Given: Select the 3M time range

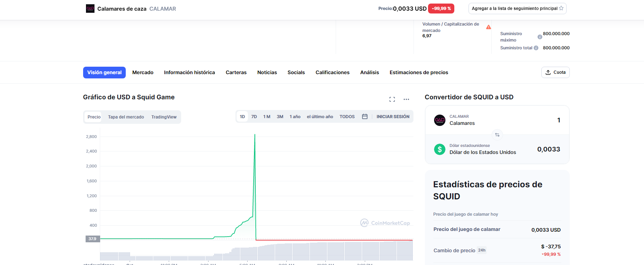Looking at the screenshot, I should (280, 116).
